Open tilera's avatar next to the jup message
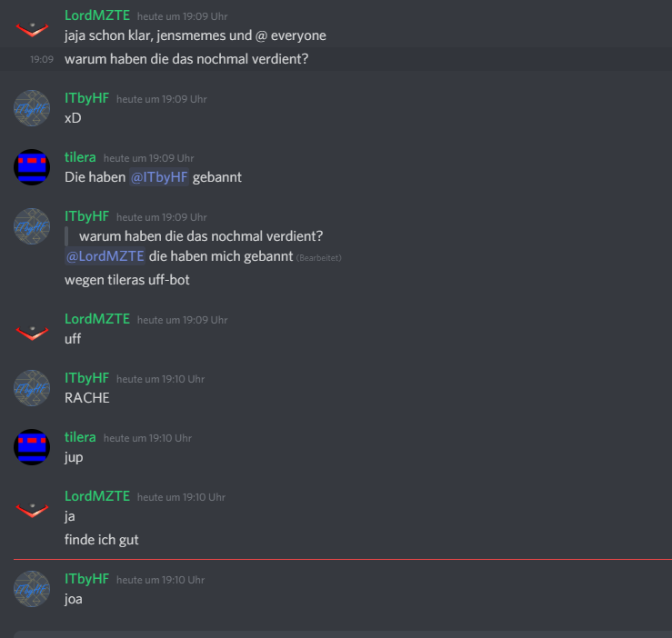This screenshot has height=638, width=672. click(x=32, y=447)
